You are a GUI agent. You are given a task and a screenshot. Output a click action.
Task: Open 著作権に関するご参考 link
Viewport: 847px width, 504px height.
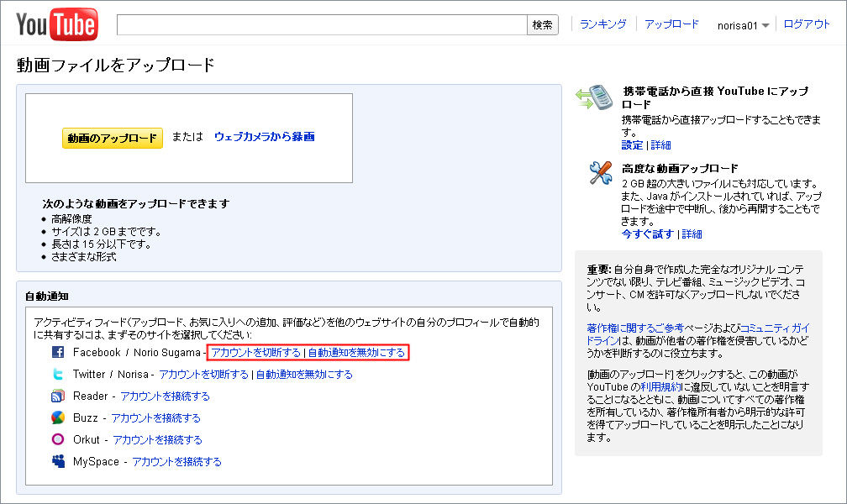tap(635, 328)
